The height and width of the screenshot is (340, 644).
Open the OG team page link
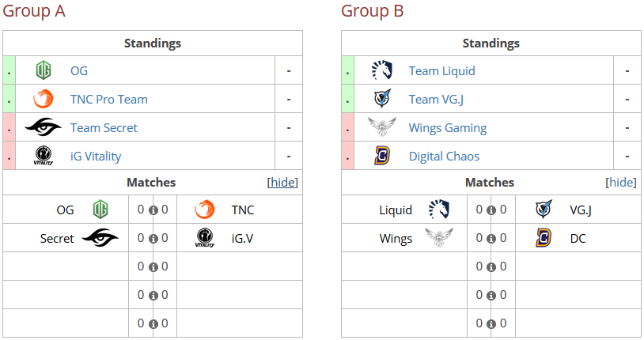(79, 70)
